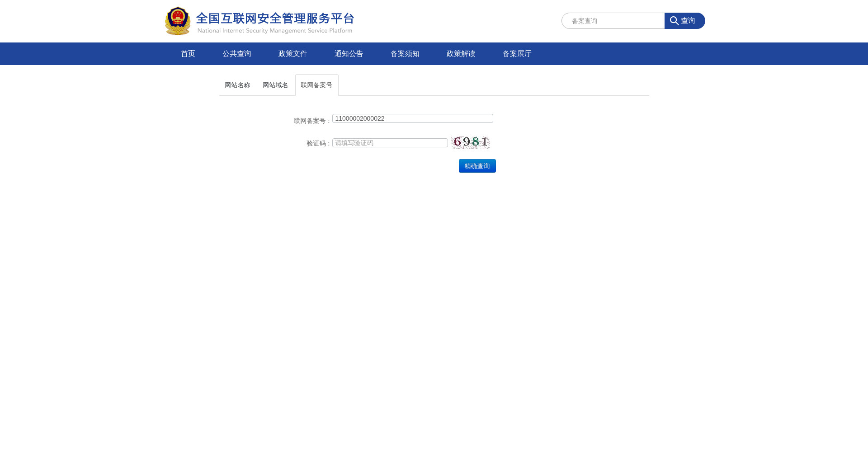Open the 公共查询 navigation item

click(236, 54)
